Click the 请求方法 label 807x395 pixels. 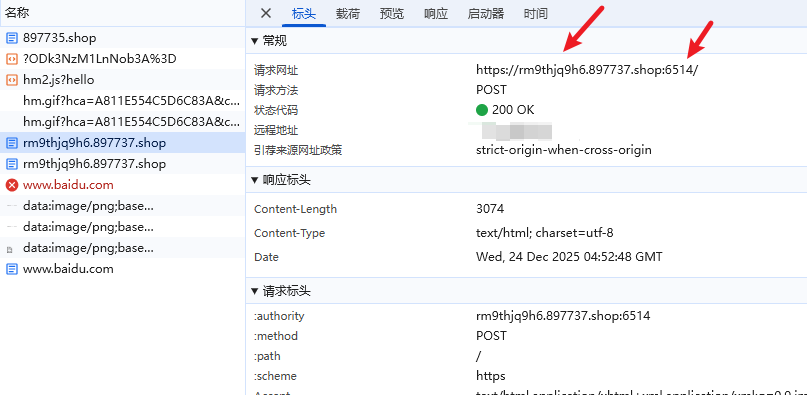[x=276, y=90]
